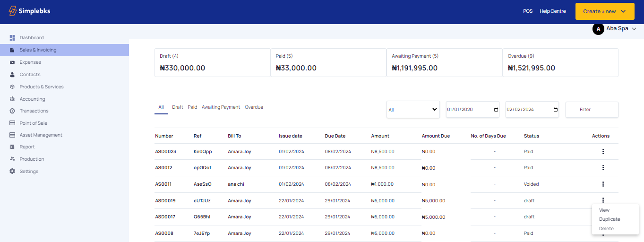Click the end date field 02/02/2024
The width and height of the screenshot is (644, 242).
click(x=532, y=110)
